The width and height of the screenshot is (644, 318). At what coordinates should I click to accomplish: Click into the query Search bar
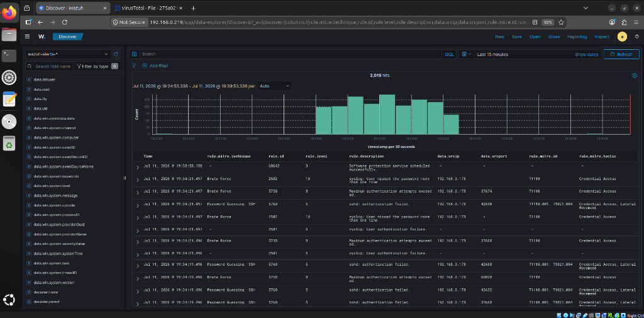[x=291, y=54]
